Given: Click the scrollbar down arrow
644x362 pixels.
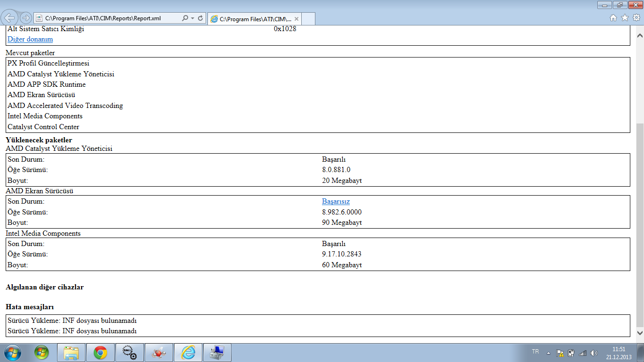Looking at the screenshot, I should pos(640,333).
